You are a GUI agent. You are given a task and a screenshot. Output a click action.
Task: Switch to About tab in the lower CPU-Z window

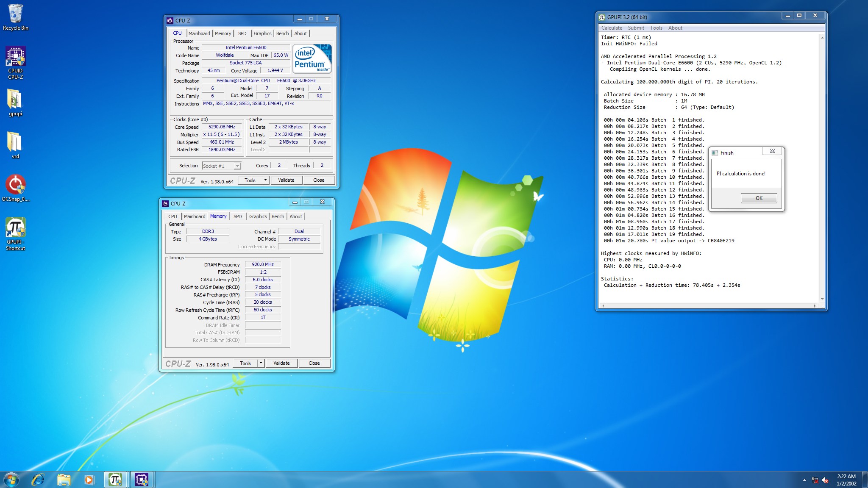coord(296,216)
